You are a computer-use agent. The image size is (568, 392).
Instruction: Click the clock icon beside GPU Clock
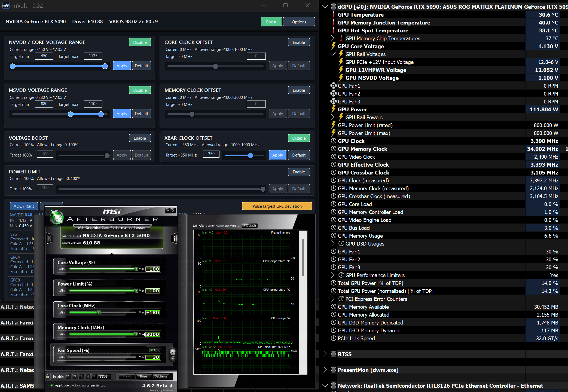(x=334, y=141)
